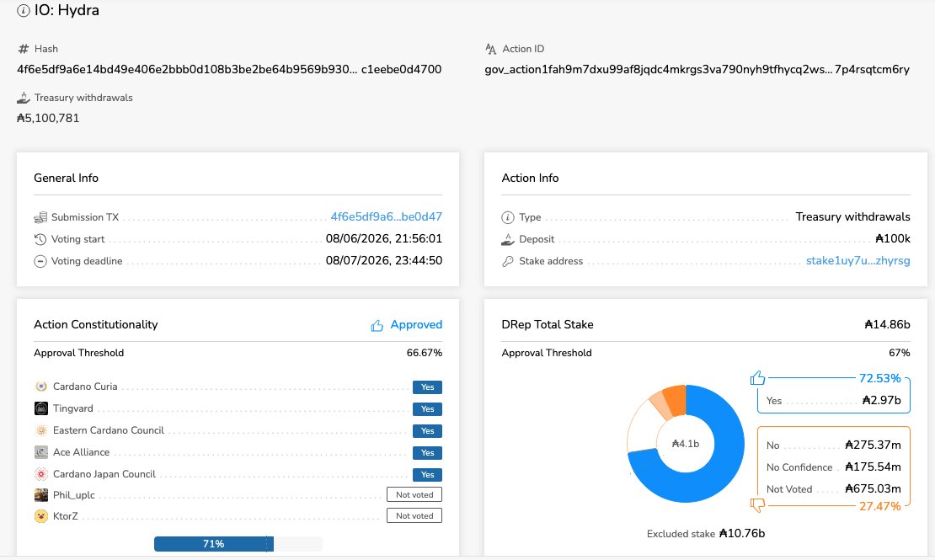
Task: Click the Eastern Cardano Council name
Action: 109,430
